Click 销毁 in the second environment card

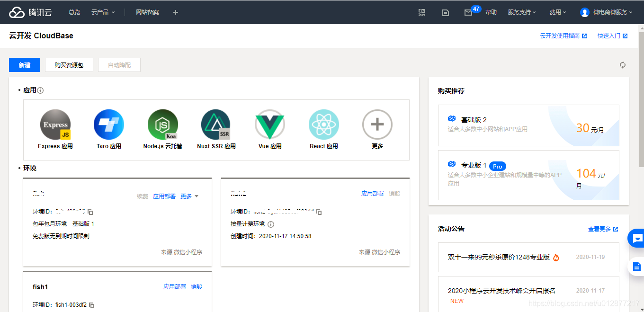coord(394,194)
